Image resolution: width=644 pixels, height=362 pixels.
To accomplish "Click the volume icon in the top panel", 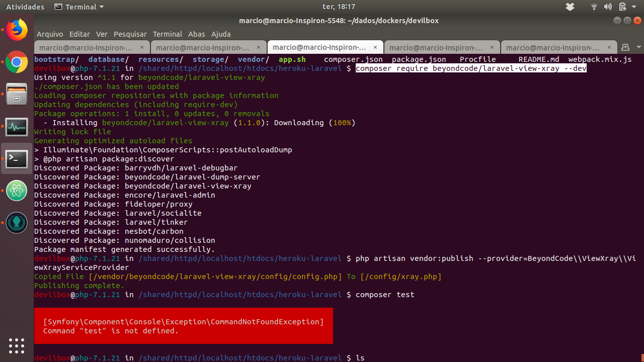I will (608, 7).
